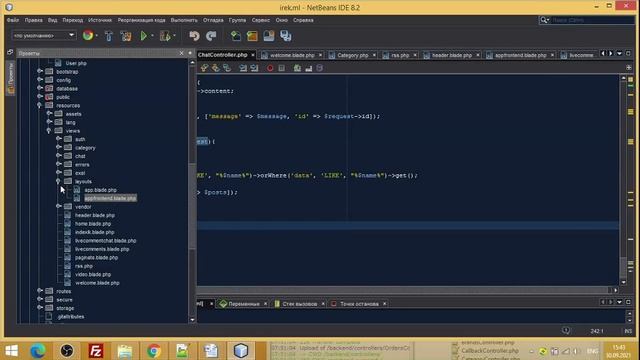
Task: Click the Debug Project icon
Action: [x=165, y=36]
